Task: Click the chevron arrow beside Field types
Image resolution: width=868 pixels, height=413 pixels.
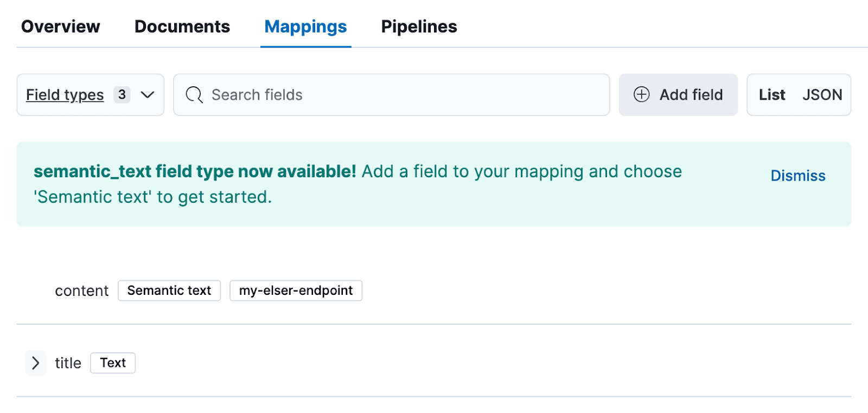Action: tap(148, 95)
